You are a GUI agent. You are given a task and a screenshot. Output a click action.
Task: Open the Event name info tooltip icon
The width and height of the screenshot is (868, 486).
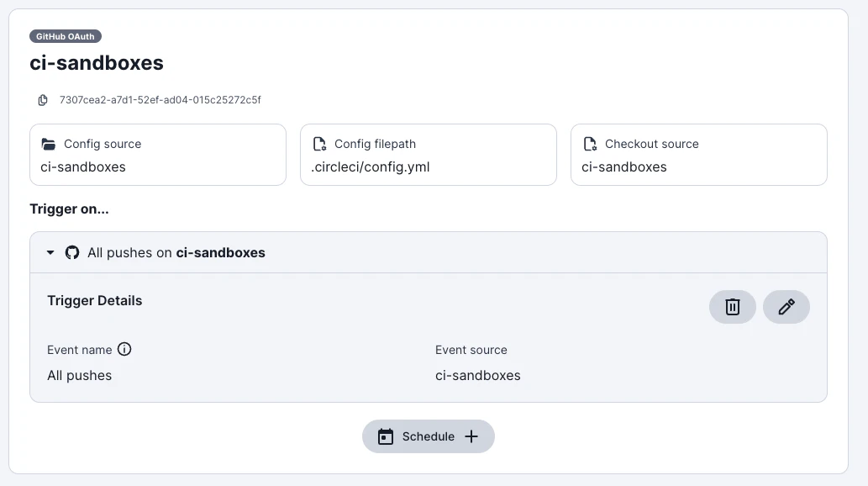[x=124, y=349]
